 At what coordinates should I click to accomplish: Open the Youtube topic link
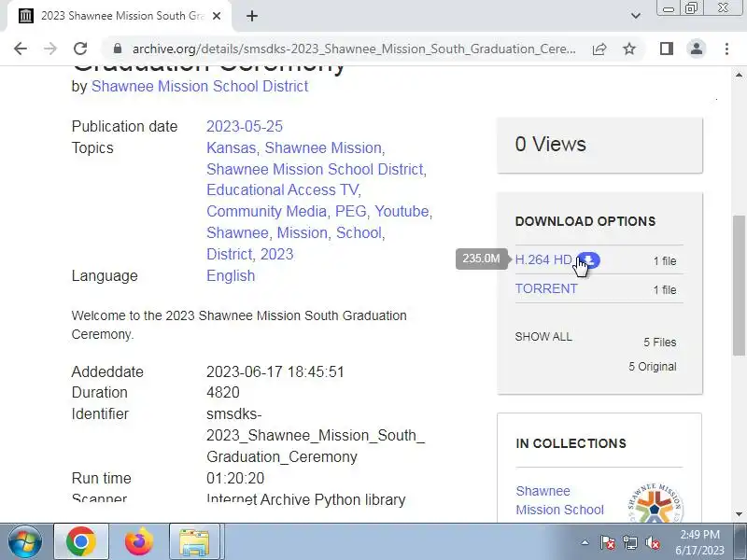point(402,211)
